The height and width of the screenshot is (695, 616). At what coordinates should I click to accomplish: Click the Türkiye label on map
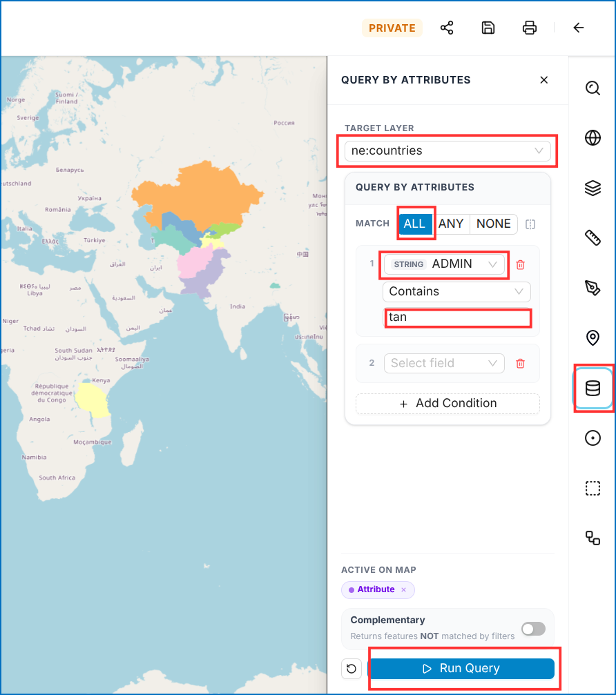(x=95, y=240)
